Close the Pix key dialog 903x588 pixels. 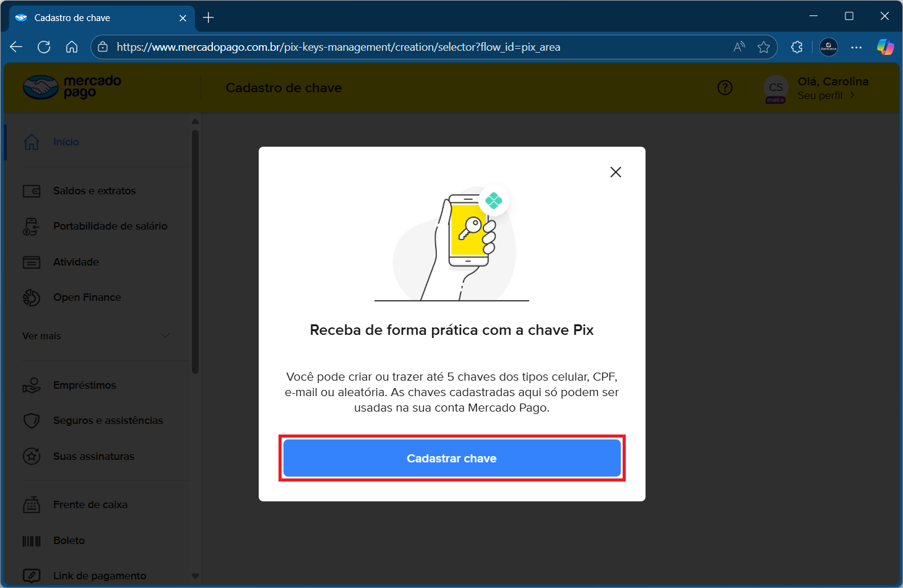point(615,172)
